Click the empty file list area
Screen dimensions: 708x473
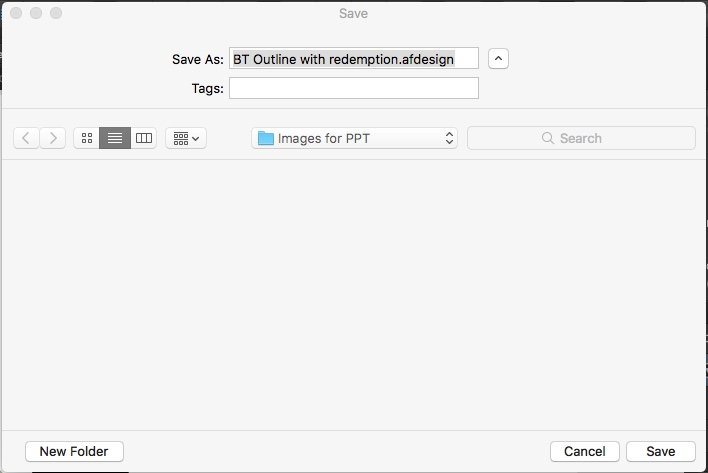tap(354, 295)
